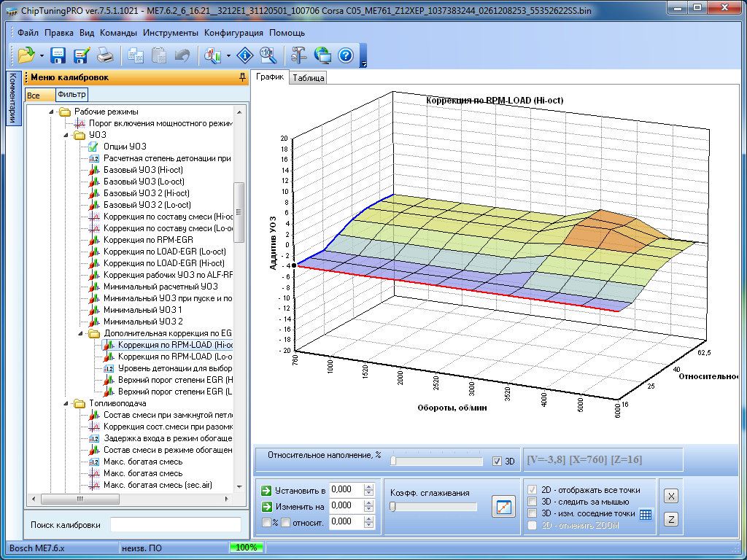Click the blue info diamond icon
The width and height of the screenshot is (747, 560).
pos(245,55)
